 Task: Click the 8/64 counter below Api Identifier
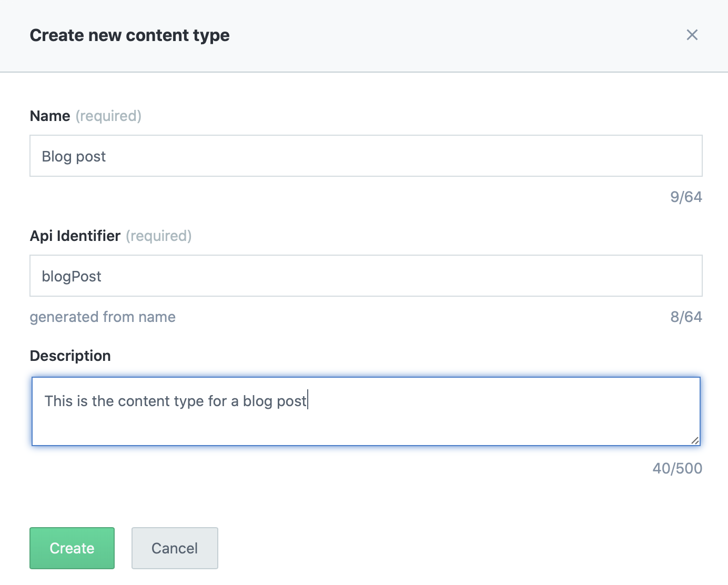(686, 317)
